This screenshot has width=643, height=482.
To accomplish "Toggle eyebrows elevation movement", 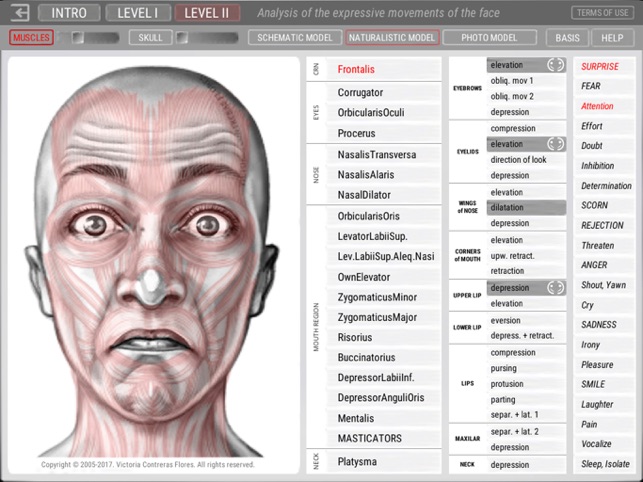I will (x=527, y=65).
